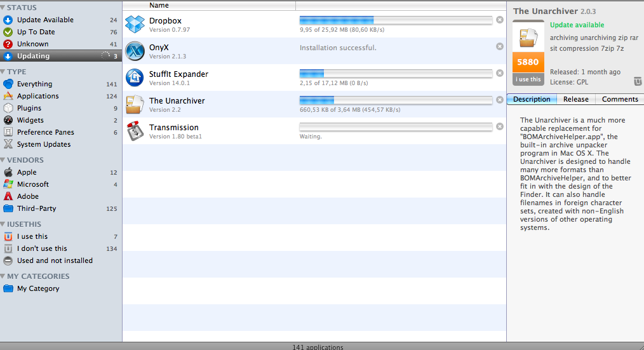Click '141 applications' status bar text
Image resolution: width=644 pixels, height=350 pixels.
[318, 347]
